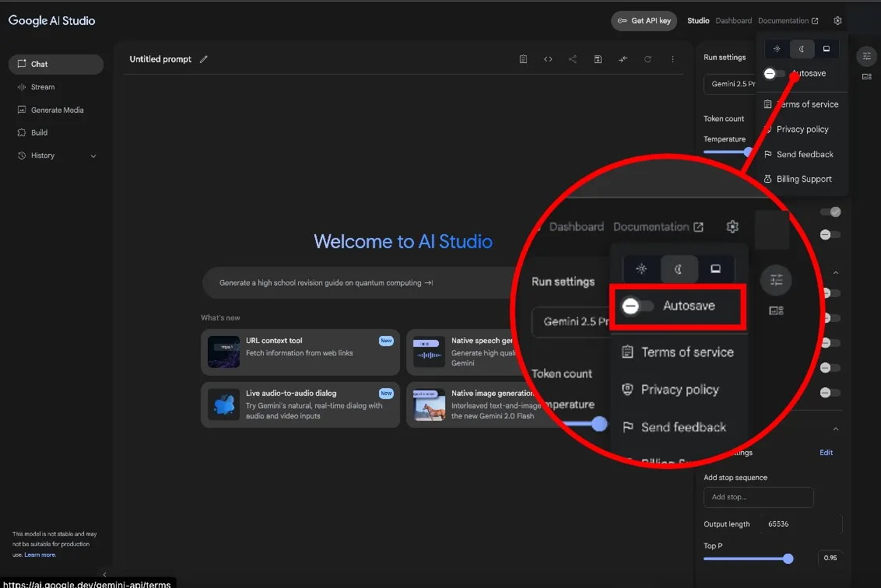Click the What's new label
Image resolution: width=881 pixels, height=588 pixels.
coord(220,318)
